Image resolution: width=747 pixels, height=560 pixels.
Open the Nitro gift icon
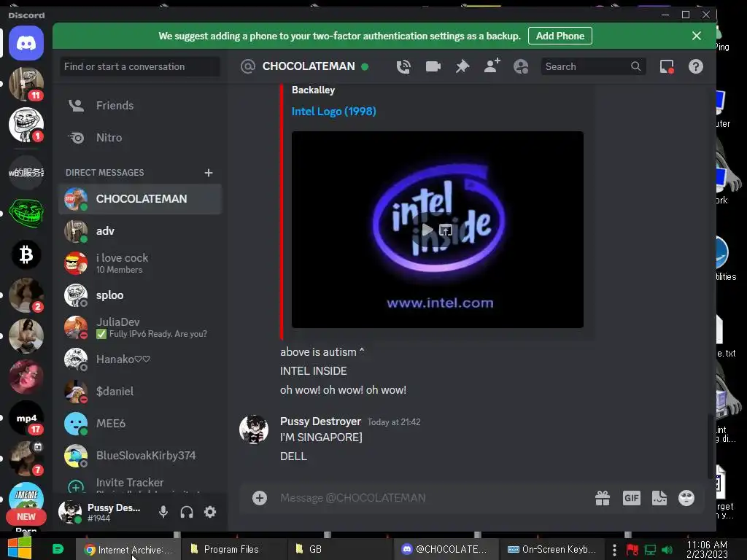[603, 498]
